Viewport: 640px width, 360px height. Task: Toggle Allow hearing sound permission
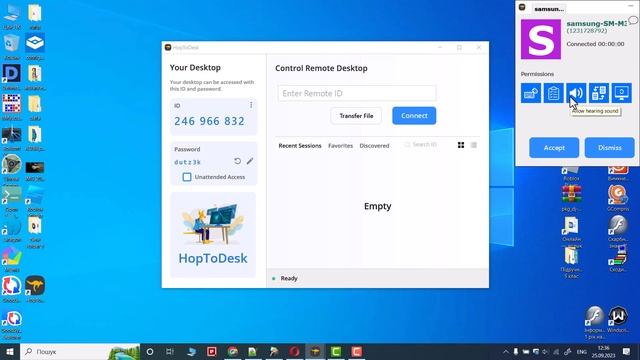coord(576,93)
